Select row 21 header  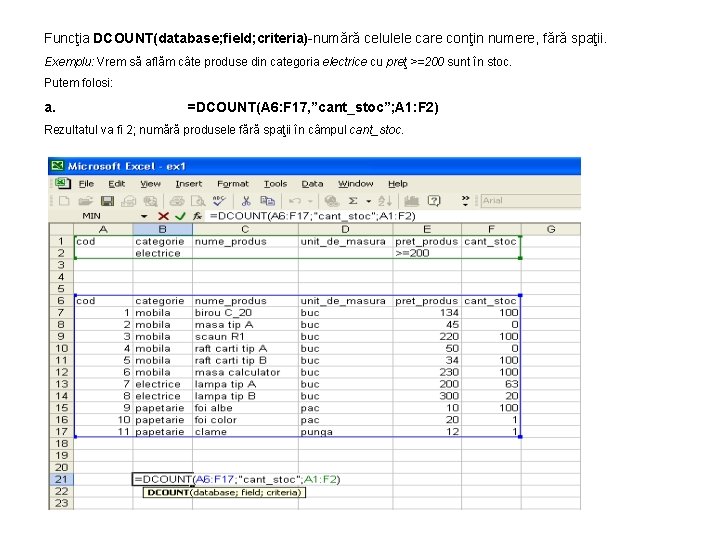[61, 479]
